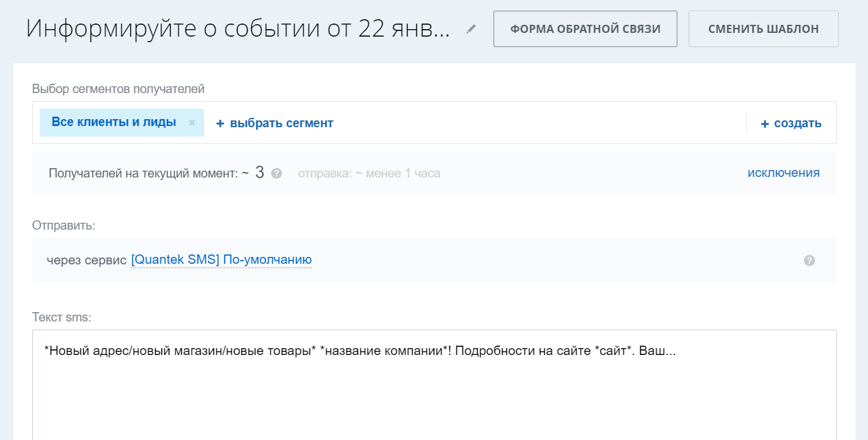Click the "+ создать" segment link
Viewport: 868px width, 440px height.
791,123
